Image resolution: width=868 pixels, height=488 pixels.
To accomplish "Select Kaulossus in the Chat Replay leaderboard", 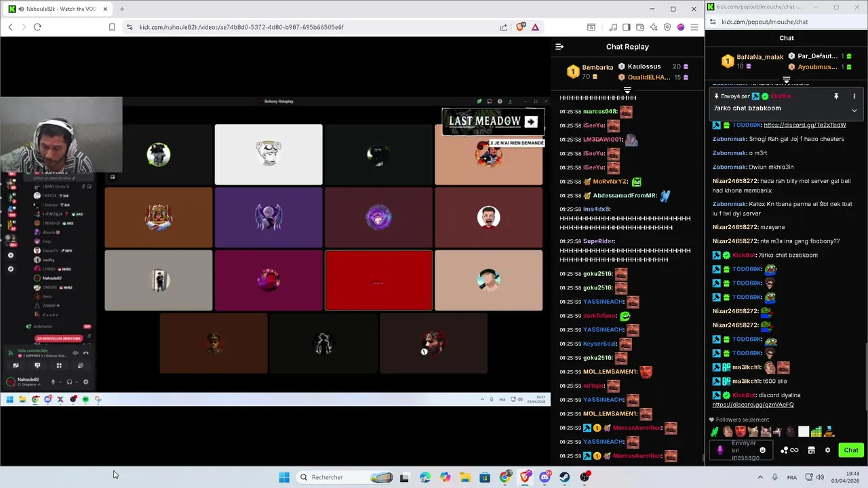I will point(644,66).
